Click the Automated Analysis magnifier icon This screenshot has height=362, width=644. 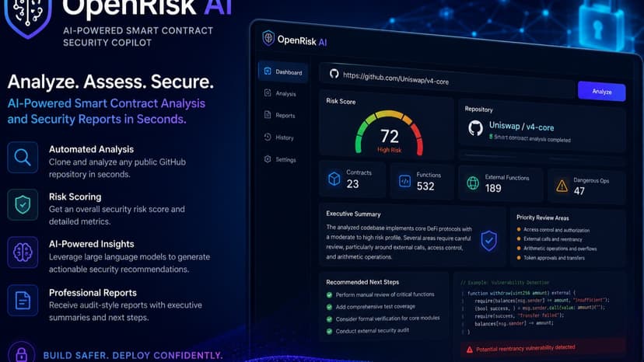click(x=23, y=157)
